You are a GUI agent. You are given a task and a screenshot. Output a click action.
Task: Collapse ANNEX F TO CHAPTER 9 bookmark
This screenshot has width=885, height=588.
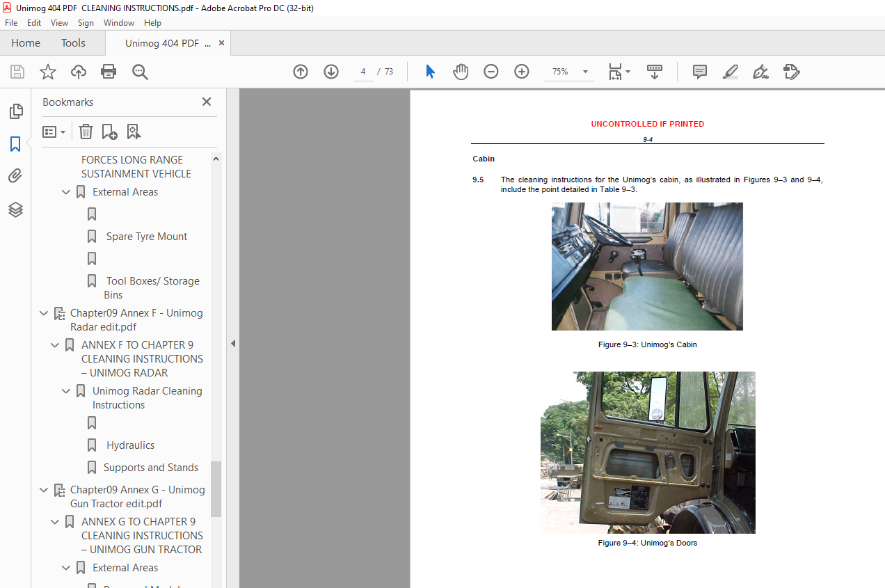click(x=55, y=345)
